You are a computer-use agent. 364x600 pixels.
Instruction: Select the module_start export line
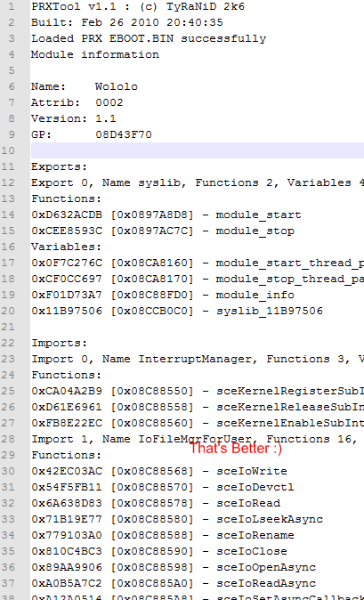click(166, 215)
